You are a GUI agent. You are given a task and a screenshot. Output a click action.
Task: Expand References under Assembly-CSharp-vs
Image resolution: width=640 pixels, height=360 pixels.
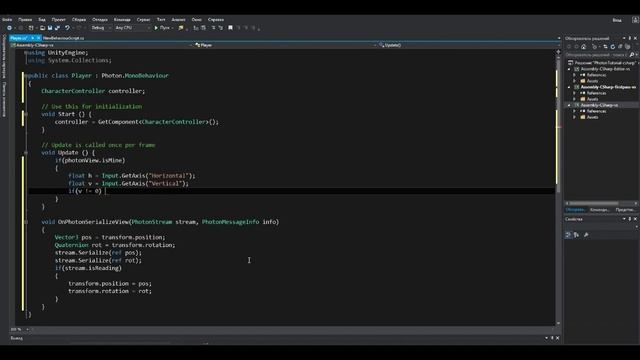click(x=574, y=111)
